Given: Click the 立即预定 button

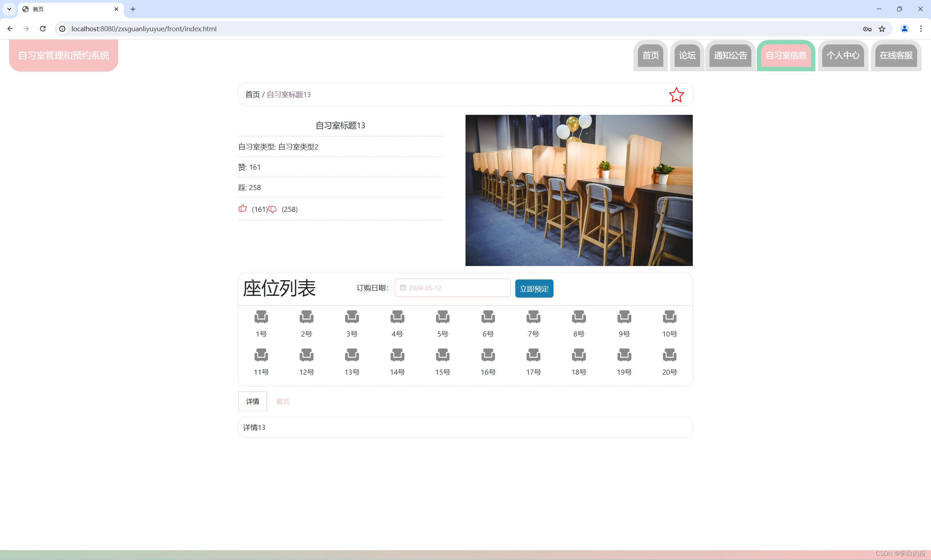Looking at the screenshot, I should coord(534,289).
